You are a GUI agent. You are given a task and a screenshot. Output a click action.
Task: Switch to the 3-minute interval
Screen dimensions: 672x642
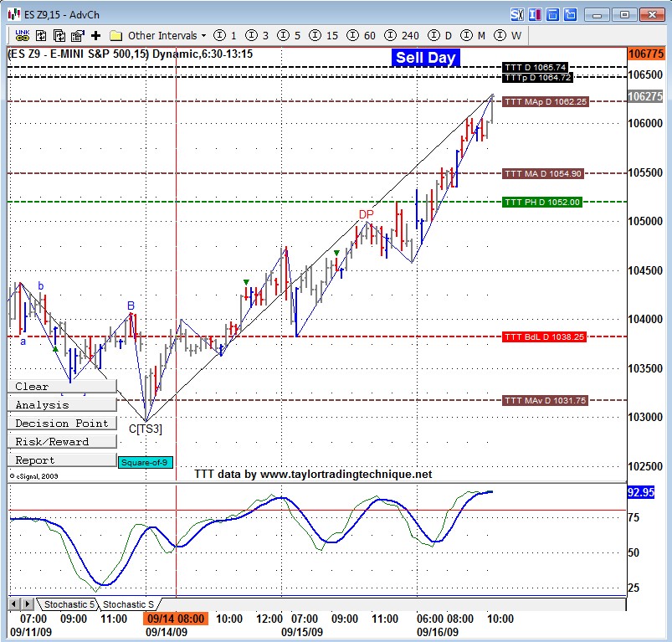[x=257, y=35]
